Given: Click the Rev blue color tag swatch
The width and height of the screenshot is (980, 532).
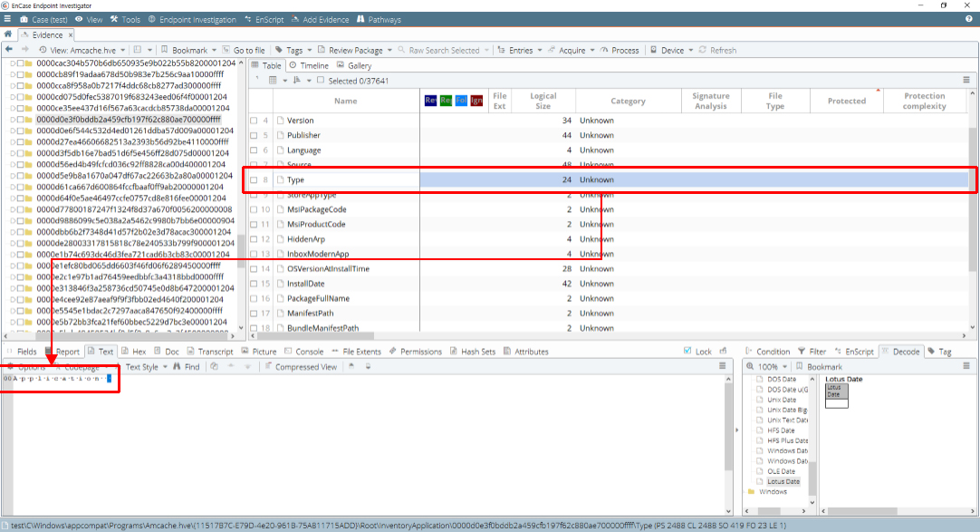Looking at the screenshot, I should [430, 101].
